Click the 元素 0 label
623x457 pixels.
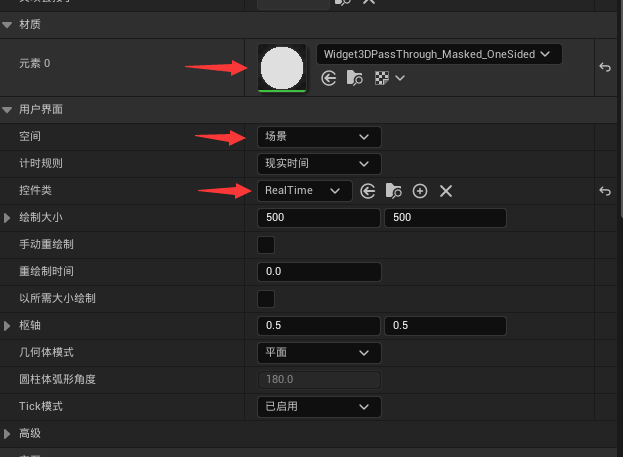pyautogui.click(x=35, y=64)
